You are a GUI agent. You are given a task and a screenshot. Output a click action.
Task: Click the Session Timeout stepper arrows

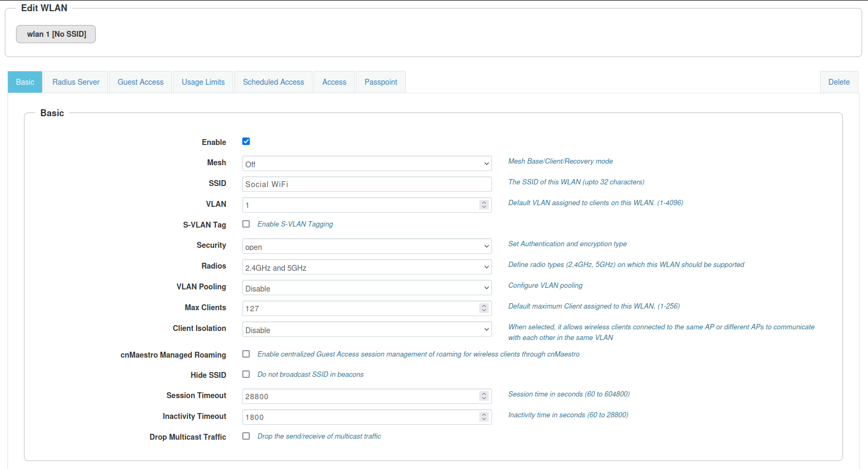484,396
